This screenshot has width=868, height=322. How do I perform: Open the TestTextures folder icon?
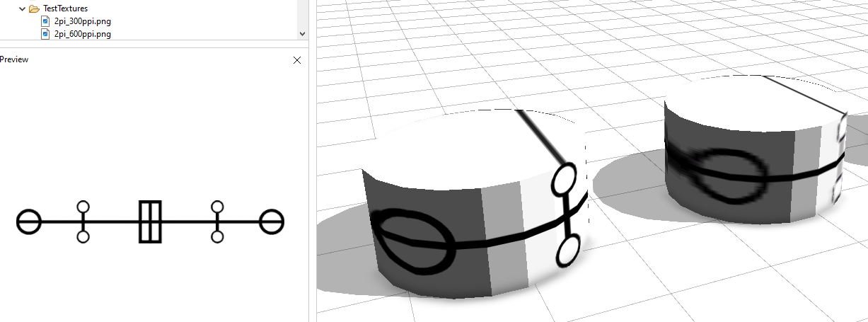point(34,8)
